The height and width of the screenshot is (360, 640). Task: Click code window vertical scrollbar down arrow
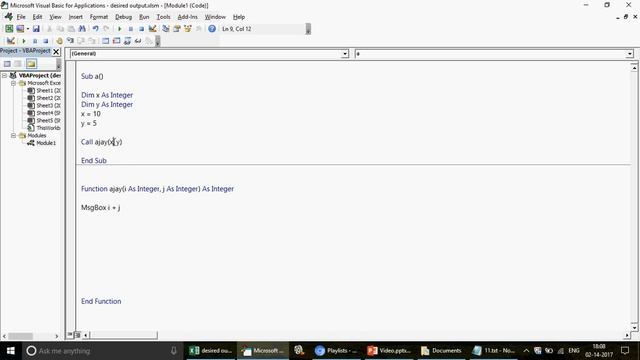[634, 328]
